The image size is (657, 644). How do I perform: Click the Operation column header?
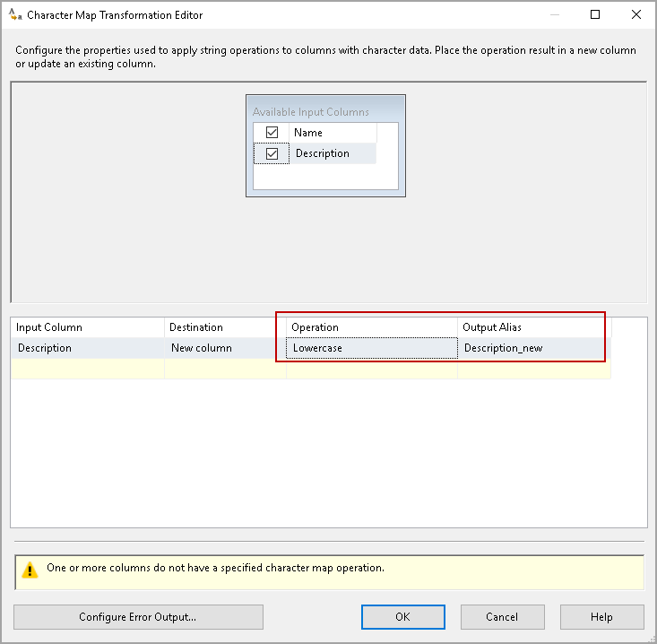pyautogui.click(x=371, y=327)
